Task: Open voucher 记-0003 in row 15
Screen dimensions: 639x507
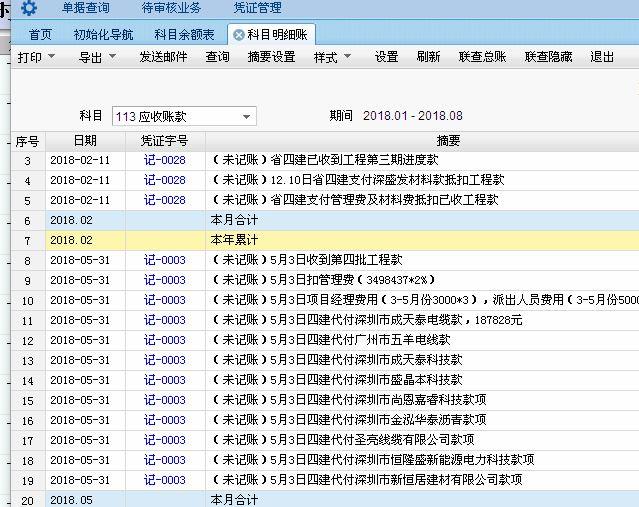Action: (x=165, y=399)
